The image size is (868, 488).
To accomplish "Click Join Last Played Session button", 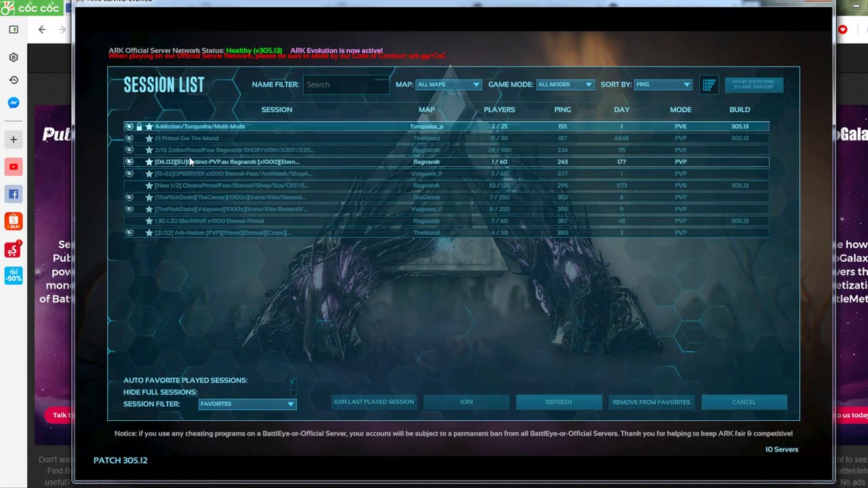I will tap(374, 402).
